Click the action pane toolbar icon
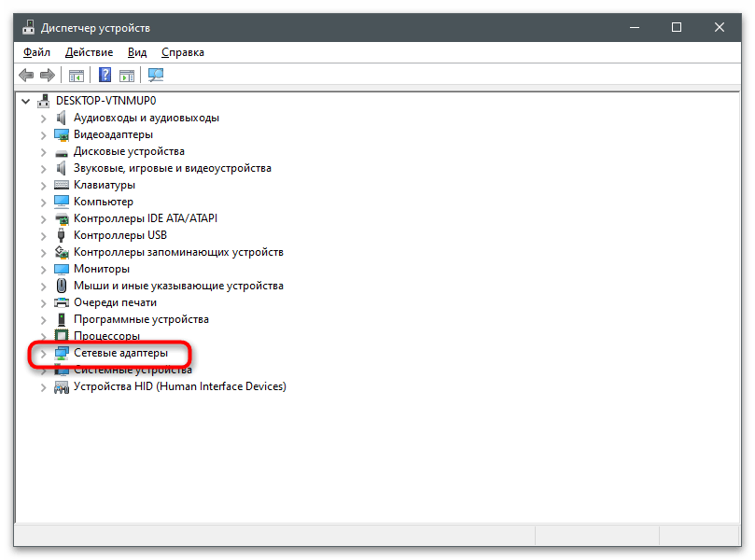The width and height of the screenshot is (755, 560). click(x=127, y=75)
